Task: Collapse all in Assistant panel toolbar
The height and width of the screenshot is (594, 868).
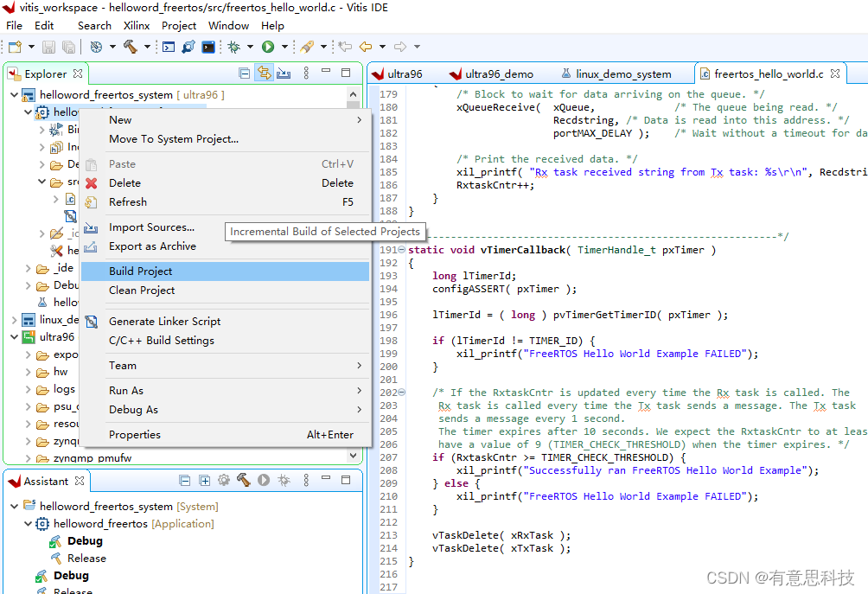Action: 185,481
